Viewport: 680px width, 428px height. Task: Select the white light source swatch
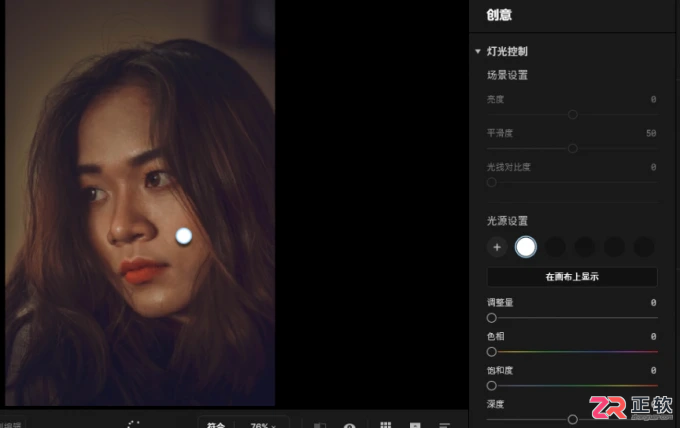click(x=526, y=247)
